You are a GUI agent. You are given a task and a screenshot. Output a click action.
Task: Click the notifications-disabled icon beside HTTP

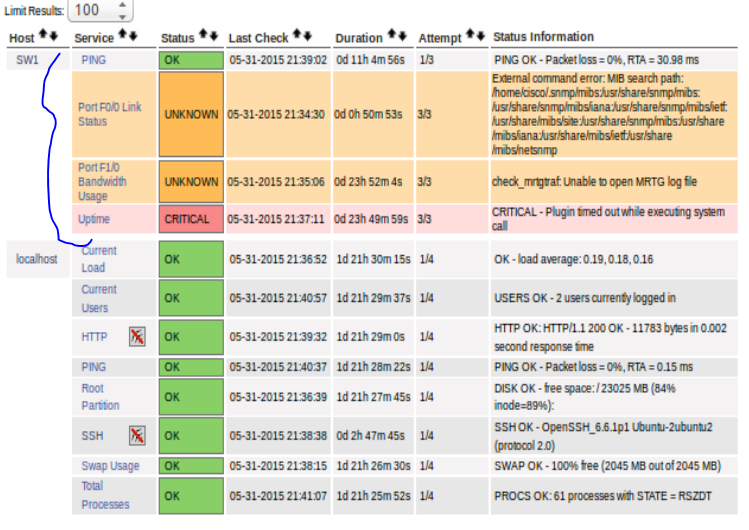point(137,338)
